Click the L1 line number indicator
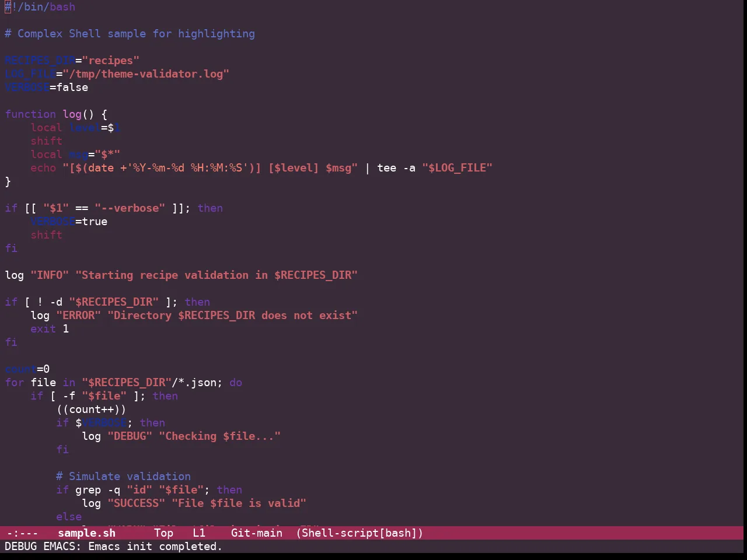The height and width of the screenshot is (560, 747). [x=199, y=533]
